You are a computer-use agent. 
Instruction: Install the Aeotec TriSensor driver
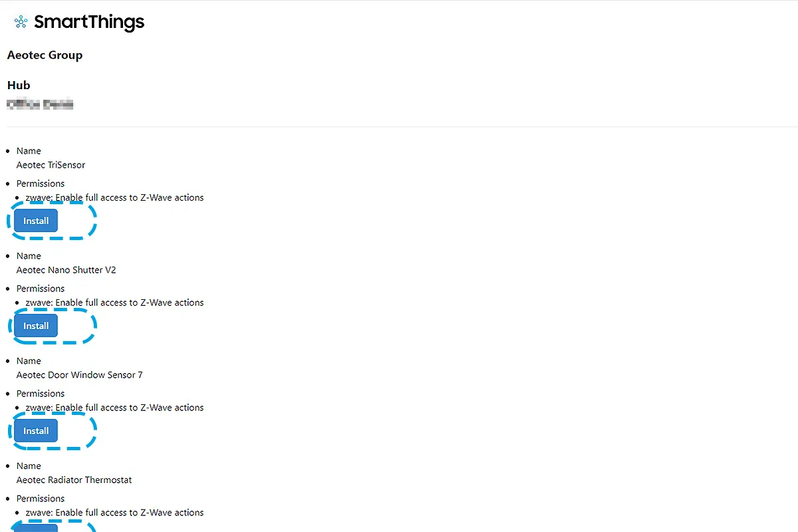pyautogui.click(x=35, y=220)
